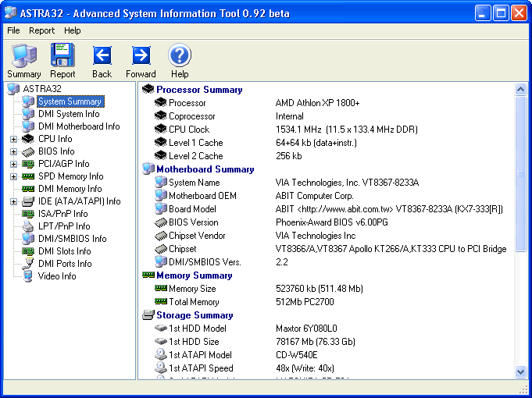Click the DMI/SMBIOS Vers. row label
This screenshot has width=532, height=398.
[205, 262]
